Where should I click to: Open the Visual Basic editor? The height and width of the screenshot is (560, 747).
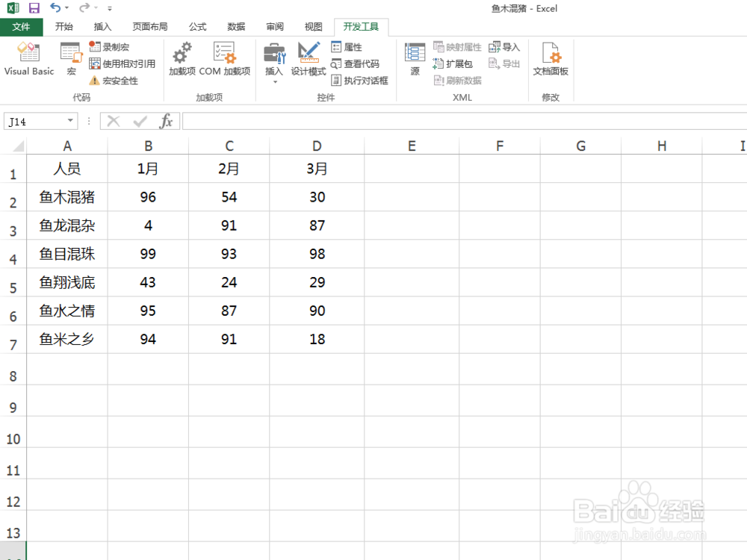pos(28,58)
